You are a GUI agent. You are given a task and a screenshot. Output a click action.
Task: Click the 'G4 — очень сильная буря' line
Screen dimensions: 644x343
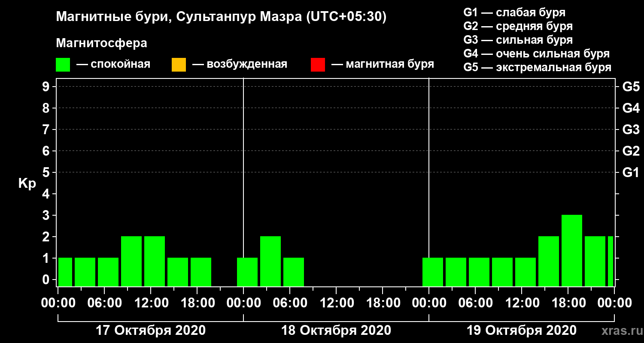tap(537, 54)
